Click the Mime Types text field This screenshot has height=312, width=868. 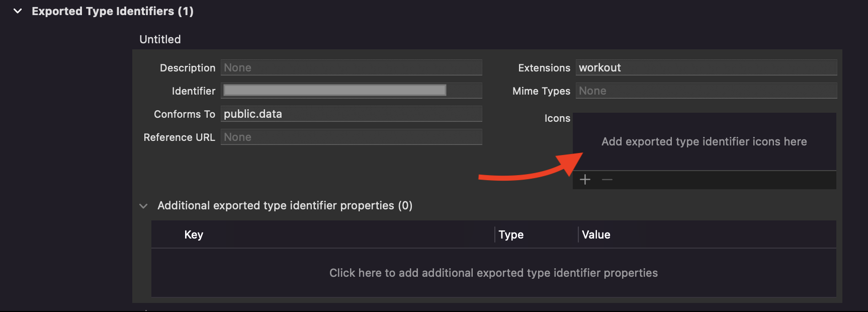pyautogui.click(x=706, y=91)
